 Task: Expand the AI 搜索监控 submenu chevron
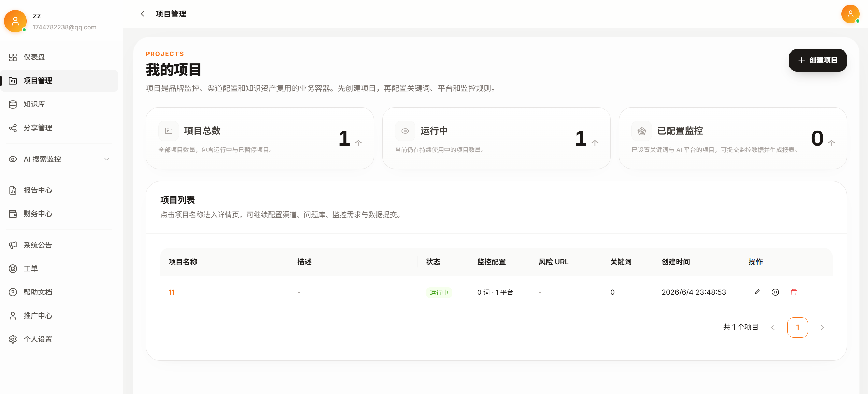click(106, 159)
